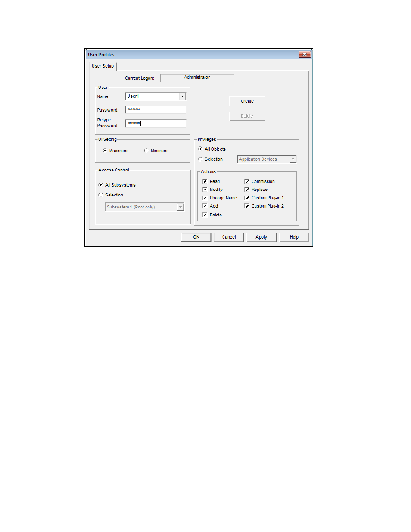Select the Selection privilege option
Screen dimensions: 411x532
[x=200, y=159]
